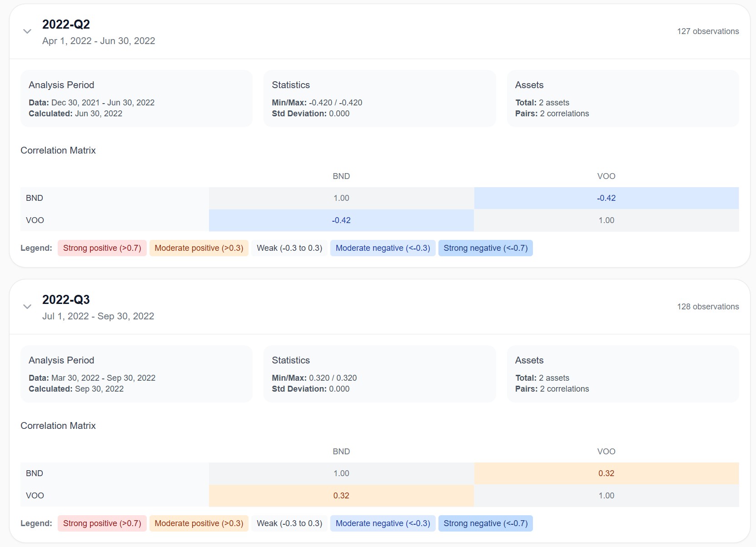Click the BND column header in Q3 matrix
Viewport: 756px width, 547px height.
[341, 452]
